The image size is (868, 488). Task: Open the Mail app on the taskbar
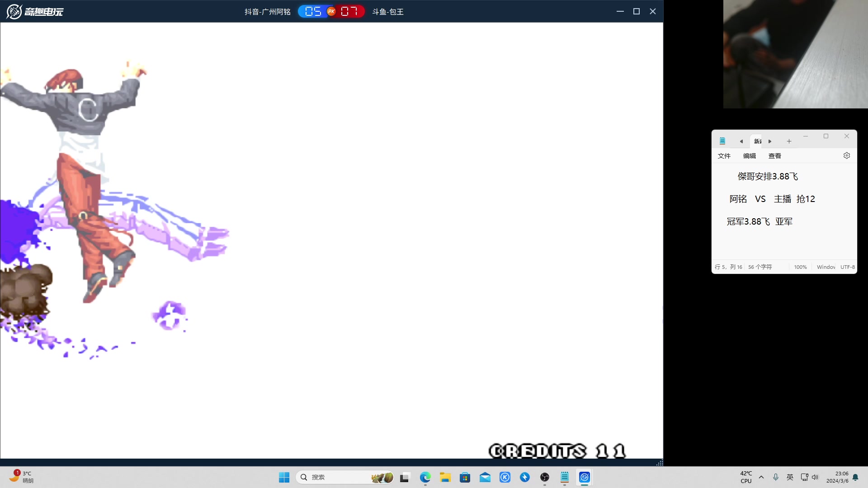click(485, 477)
